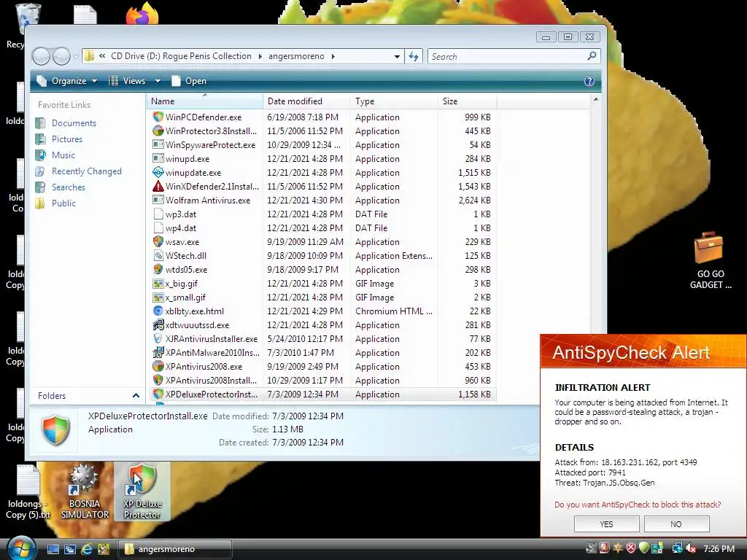The width and height of the screenshot is (747, 560).
Task: Expand the address bar history dropdown
Action: [x=397, y=57]
